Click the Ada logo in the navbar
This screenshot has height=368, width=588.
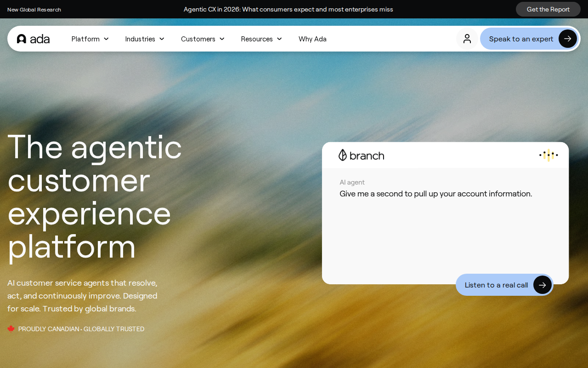click(33, 39)
